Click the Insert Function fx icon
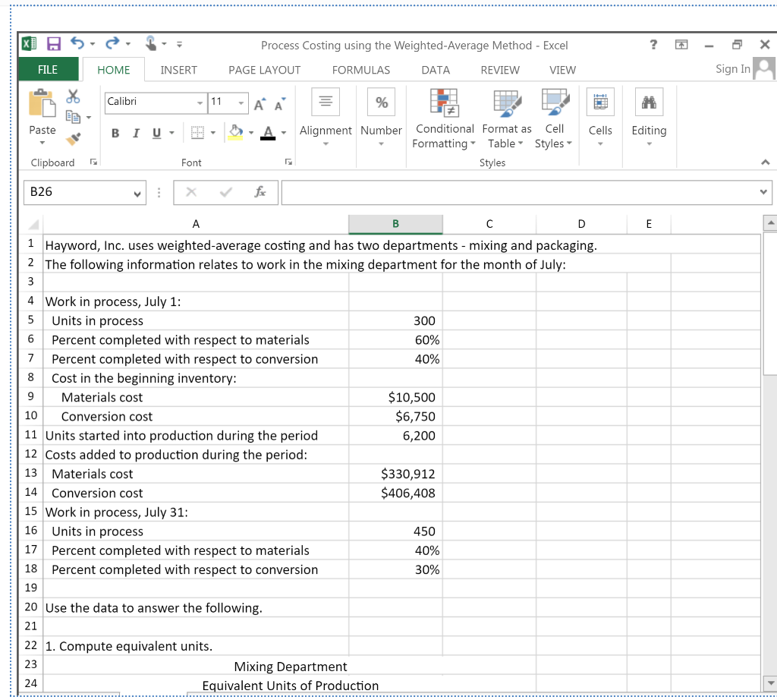 click(260, 192)
